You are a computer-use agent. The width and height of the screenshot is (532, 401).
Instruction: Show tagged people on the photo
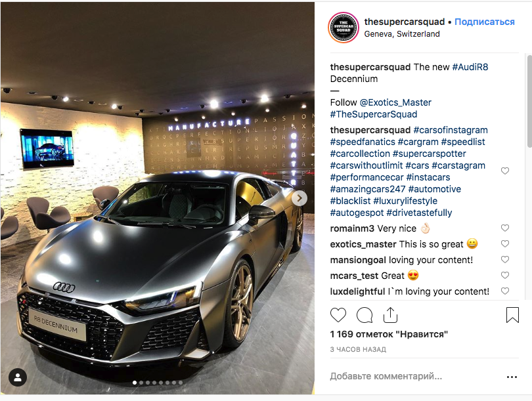(18, 377)
